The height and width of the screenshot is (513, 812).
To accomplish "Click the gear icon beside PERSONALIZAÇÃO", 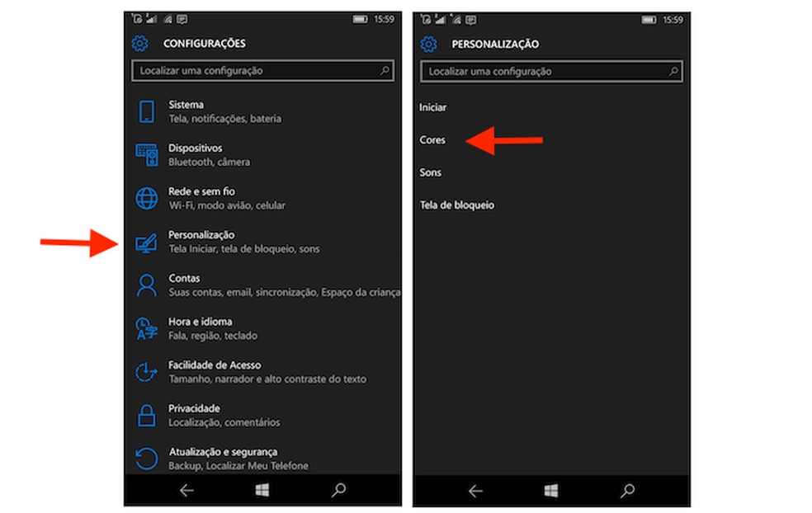I will 428,44.
